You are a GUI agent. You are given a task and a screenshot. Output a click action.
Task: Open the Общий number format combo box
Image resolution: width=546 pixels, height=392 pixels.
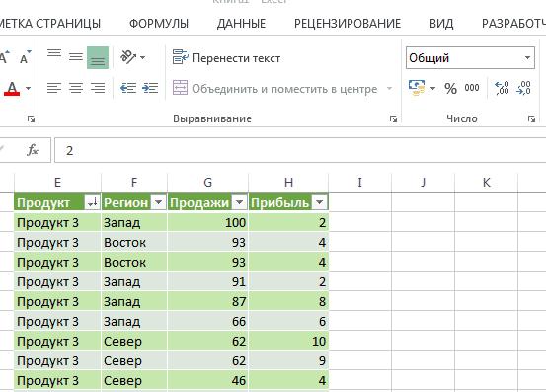pyautogui.click(x=470, y=58)
